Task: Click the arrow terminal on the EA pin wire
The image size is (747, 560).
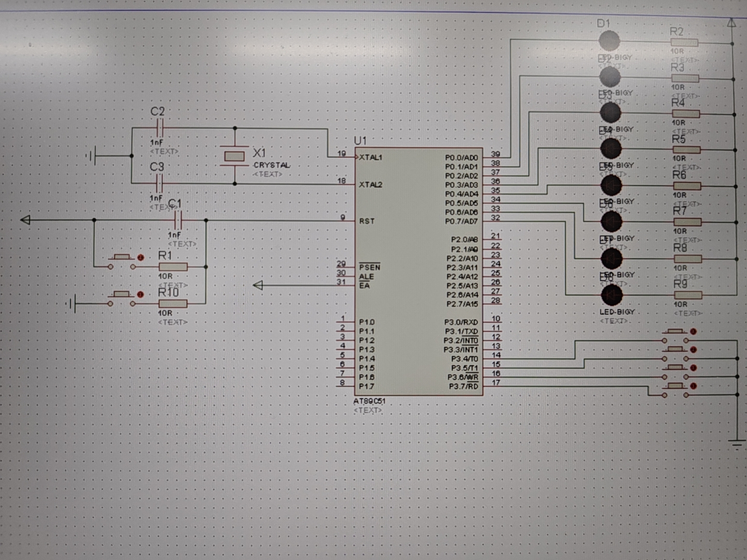Action: [x=258, y=285]
